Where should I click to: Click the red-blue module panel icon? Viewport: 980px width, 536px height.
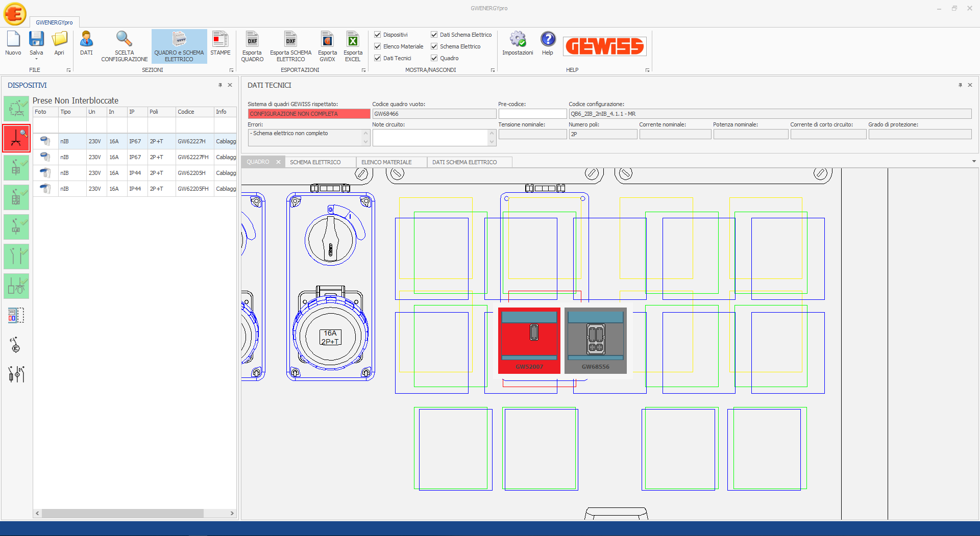pyautogui.click(x=16, y=315)
